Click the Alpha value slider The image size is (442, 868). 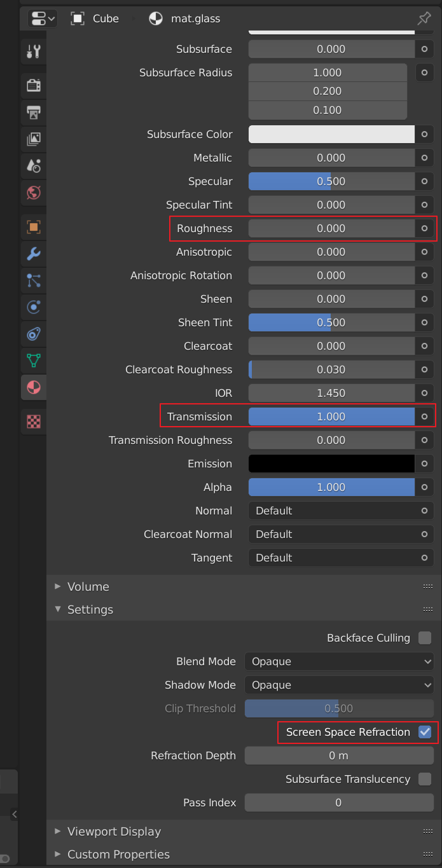pyautogui.click(x=331, y=487)
